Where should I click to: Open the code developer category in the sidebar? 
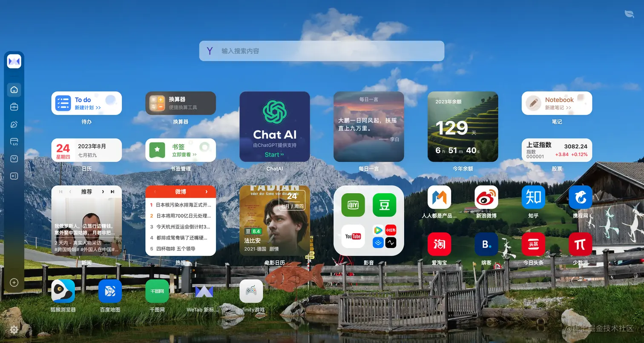pos(14,142)
